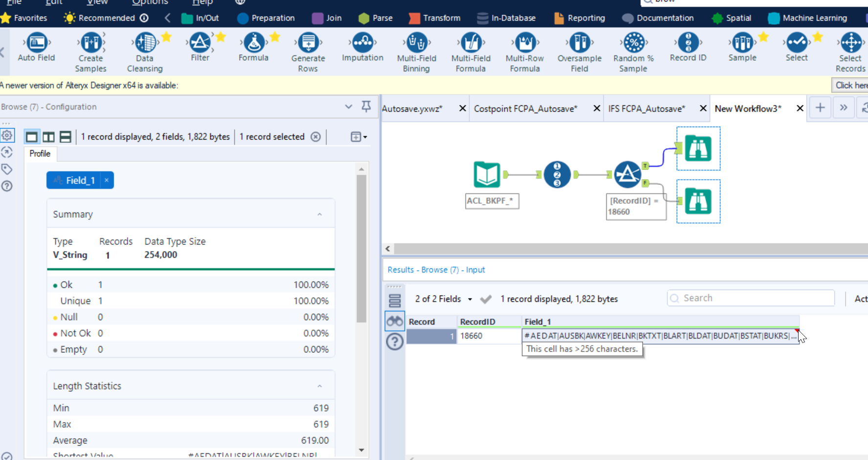
Task: Remove the Field_1 chip
Action: pyautogui.click(x=107, y=180)
